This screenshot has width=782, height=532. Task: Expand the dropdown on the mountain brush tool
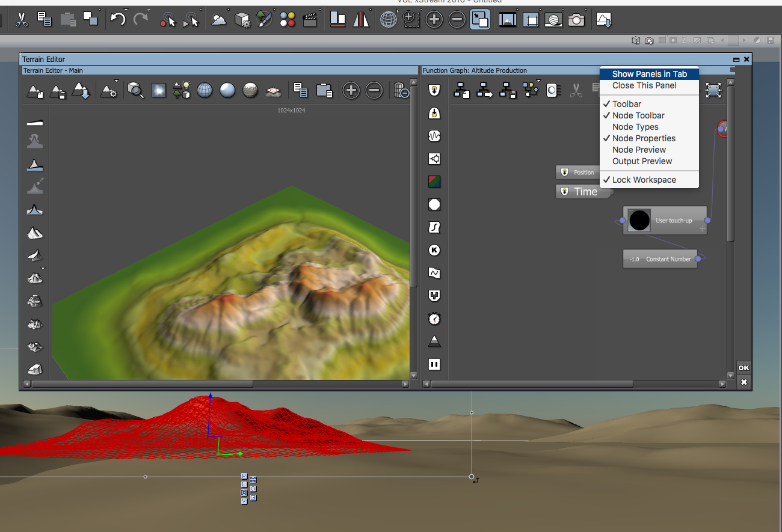click(43, 268)
